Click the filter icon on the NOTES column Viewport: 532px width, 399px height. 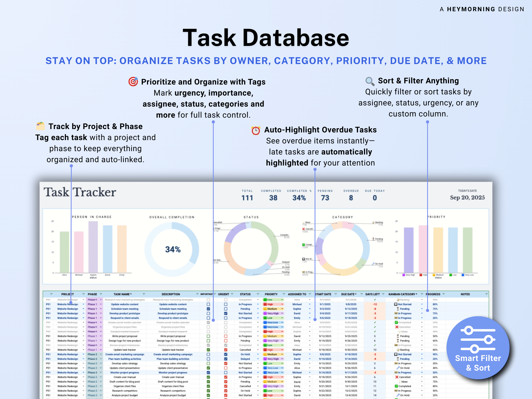pyautogui.click(x=486, y=294)
